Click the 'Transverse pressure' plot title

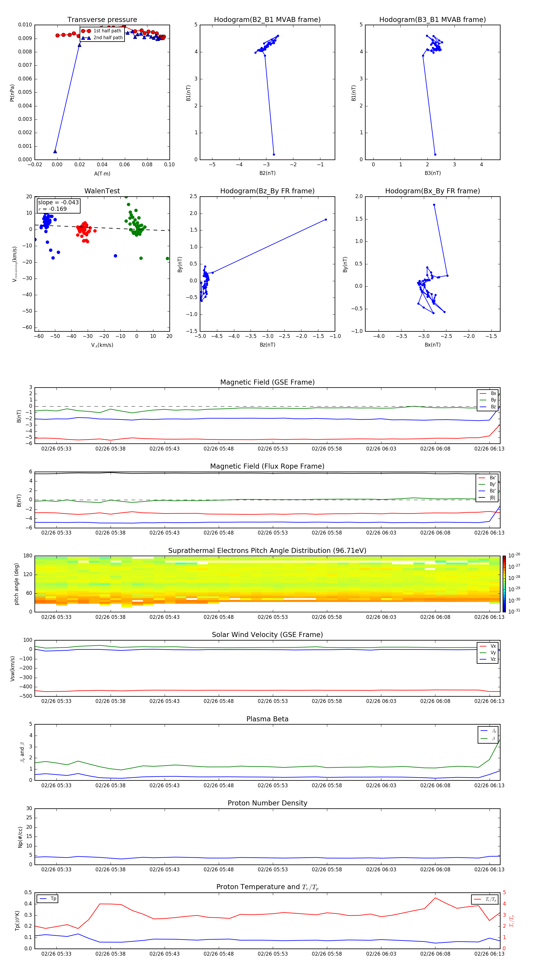(x=102, y=19)
